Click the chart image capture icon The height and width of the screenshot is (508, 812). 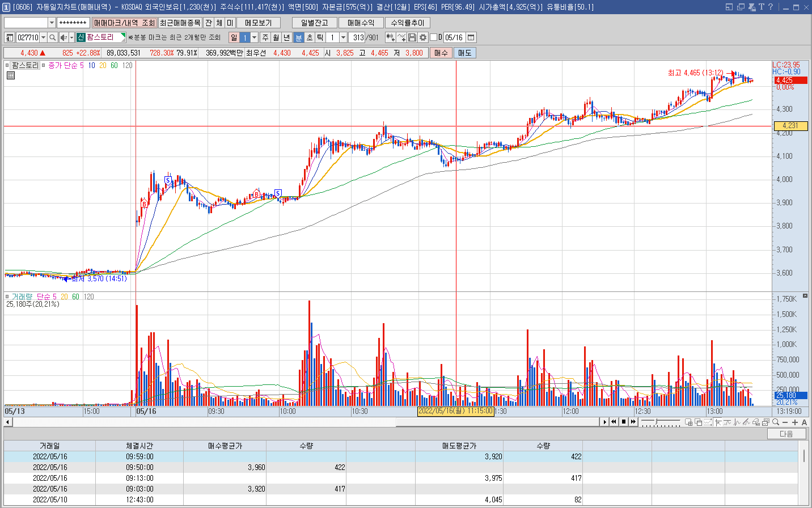(766, 422)
